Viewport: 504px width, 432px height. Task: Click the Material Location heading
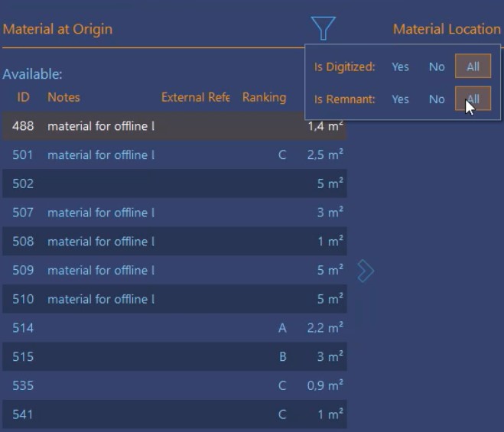447,29
